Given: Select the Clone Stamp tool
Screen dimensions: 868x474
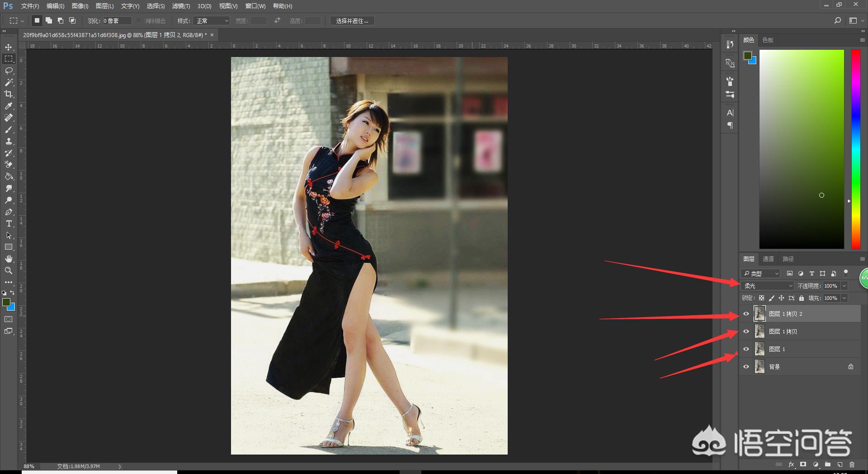Looking at the screenshot, I should click(9, 141).
